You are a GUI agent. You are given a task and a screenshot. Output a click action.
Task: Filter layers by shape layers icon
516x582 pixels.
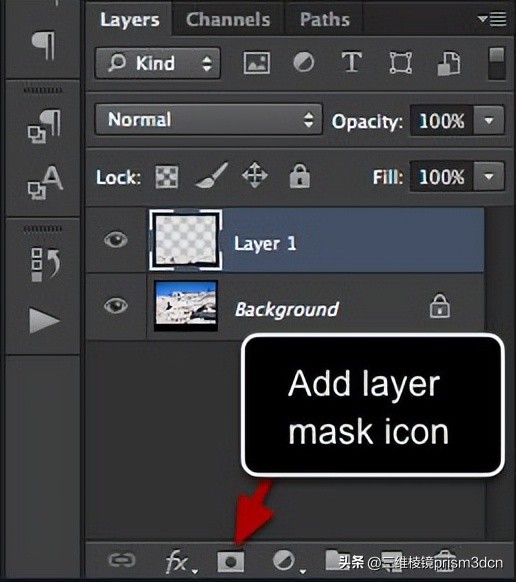(401, 63)
